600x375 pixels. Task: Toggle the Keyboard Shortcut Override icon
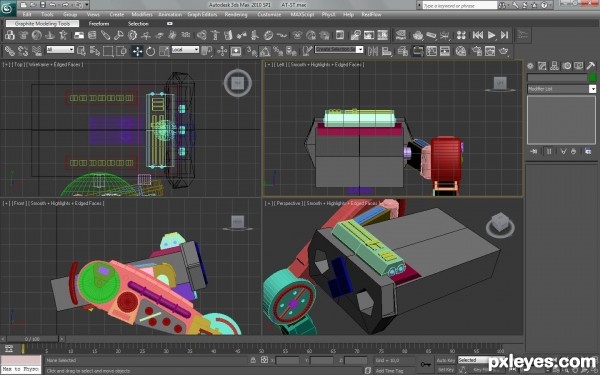236,51
